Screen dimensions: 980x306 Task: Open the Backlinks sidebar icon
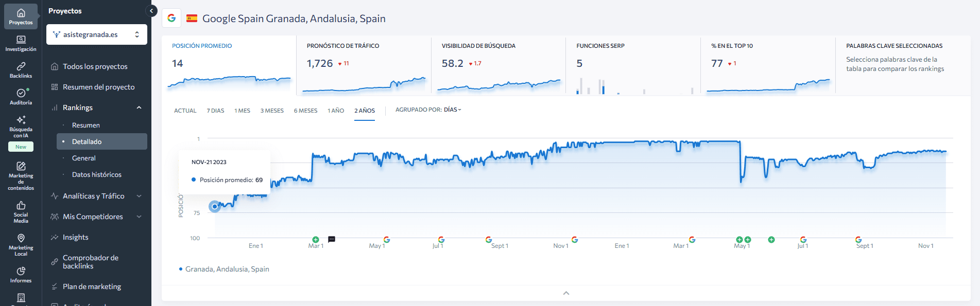pyautogui.click(x=21, y=70)
